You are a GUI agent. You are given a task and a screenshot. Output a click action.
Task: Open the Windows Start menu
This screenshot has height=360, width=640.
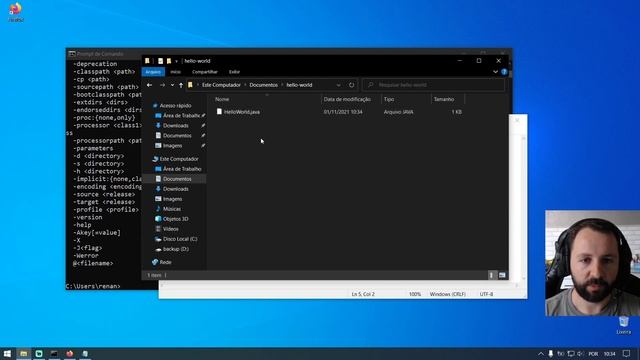coord(7,353)
